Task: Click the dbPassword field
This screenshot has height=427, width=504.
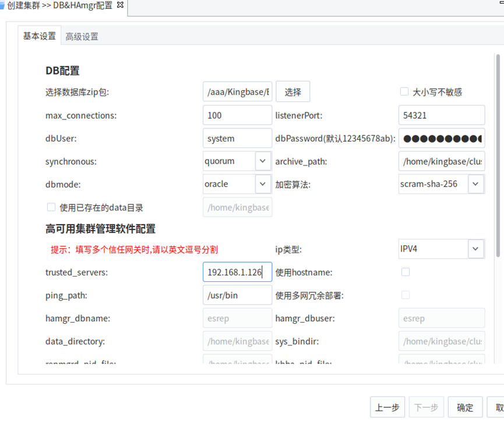Action: click(442, 139)
